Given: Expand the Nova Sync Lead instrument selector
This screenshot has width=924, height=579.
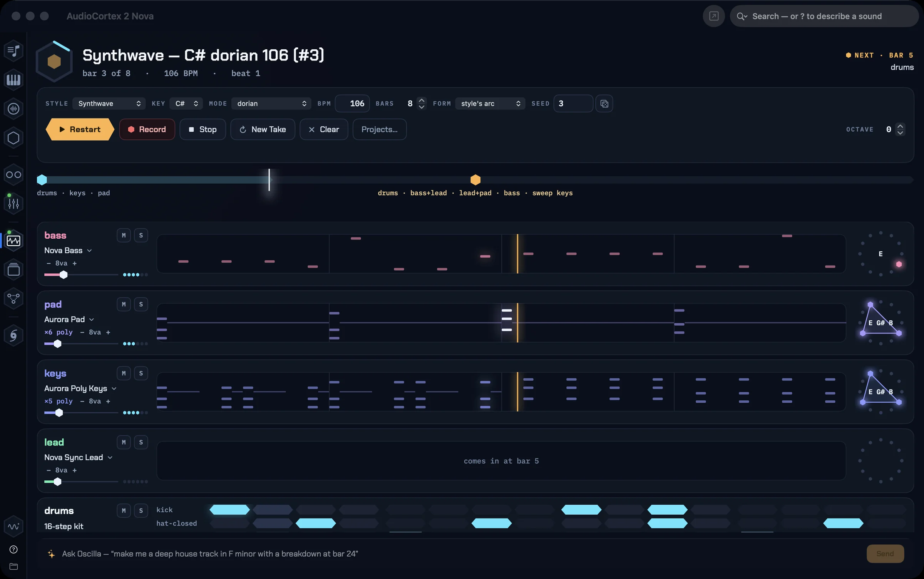Looking at the screenshot, I should [79, 457].
